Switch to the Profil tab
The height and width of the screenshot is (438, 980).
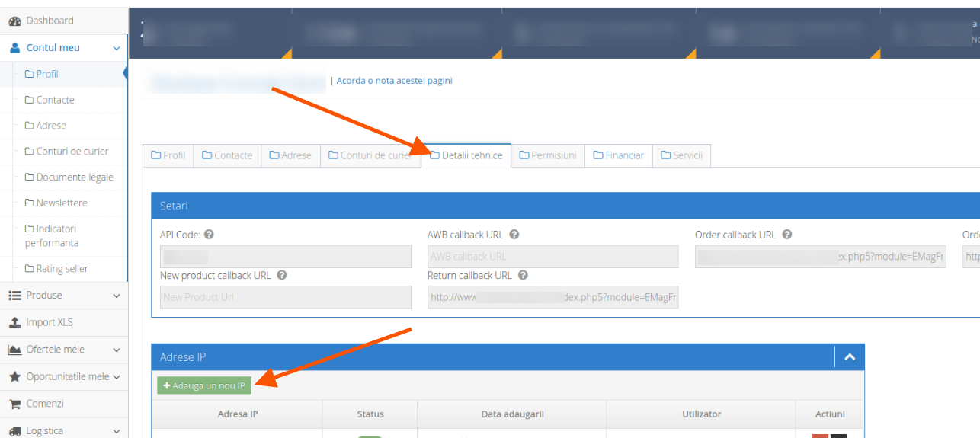(x=168, y=155)
